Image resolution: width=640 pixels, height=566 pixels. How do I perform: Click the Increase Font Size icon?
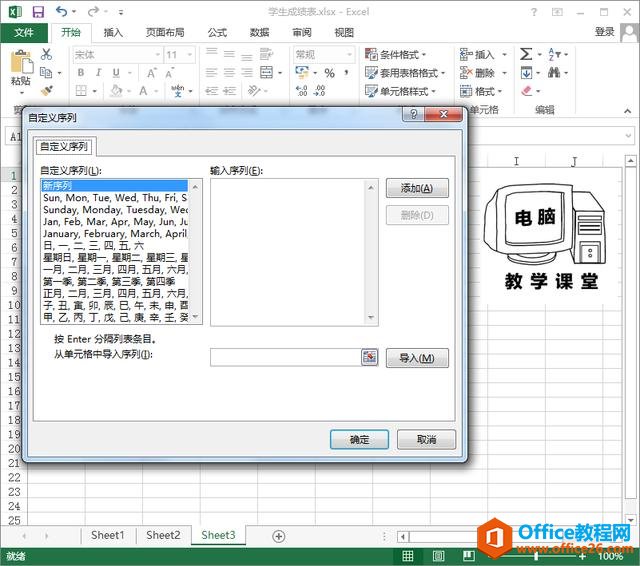click(151, 73)
